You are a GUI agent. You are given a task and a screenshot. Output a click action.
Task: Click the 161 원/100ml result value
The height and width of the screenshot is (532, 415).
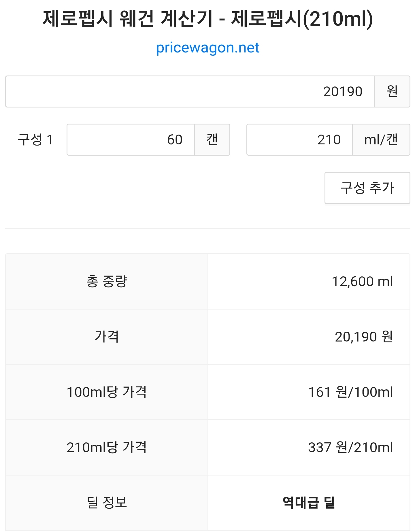350,392
